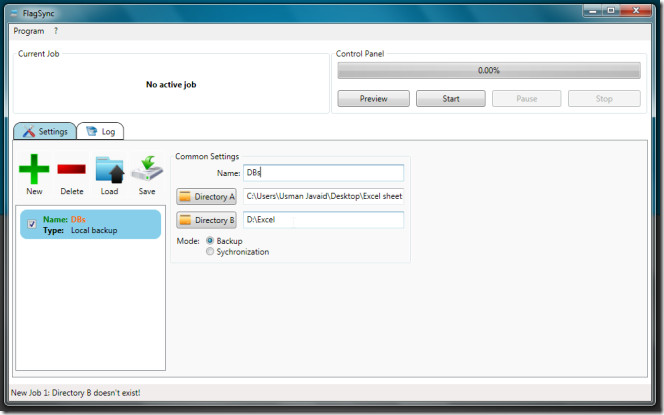Open the Program menu
The image size is (664, 415).
[28, 31]
